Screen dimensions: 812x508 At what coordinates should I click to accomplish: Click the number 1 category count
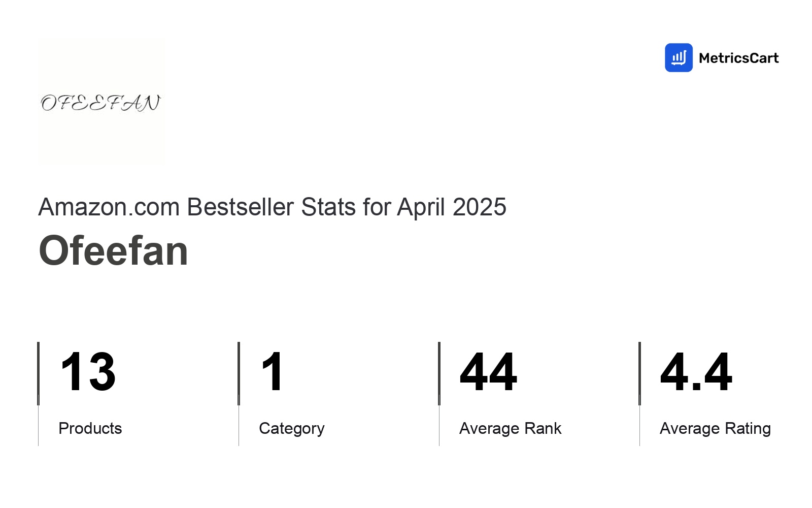coord(273,372)
